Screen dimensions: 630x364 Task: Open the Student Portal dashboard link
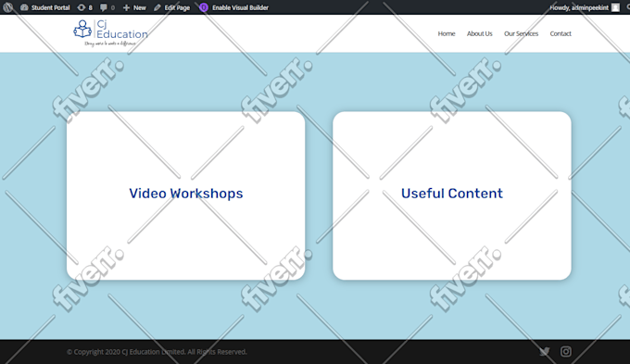click(x=45, y=7)
